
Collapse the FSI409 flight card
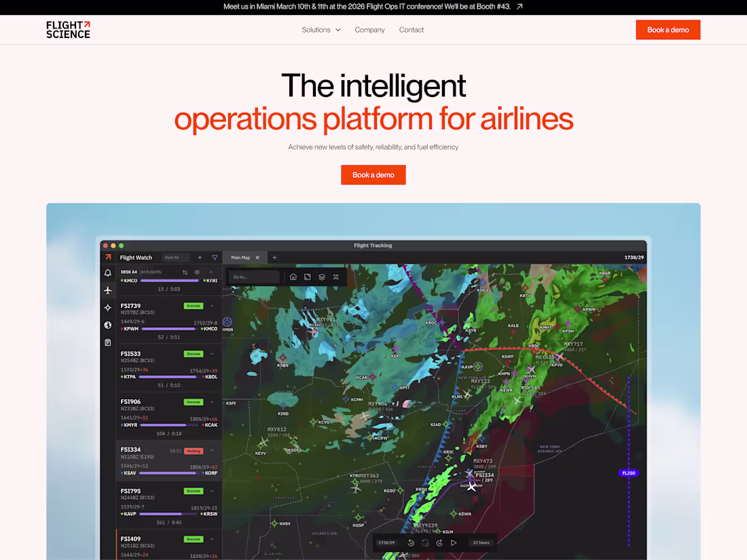tap(212, 539)
